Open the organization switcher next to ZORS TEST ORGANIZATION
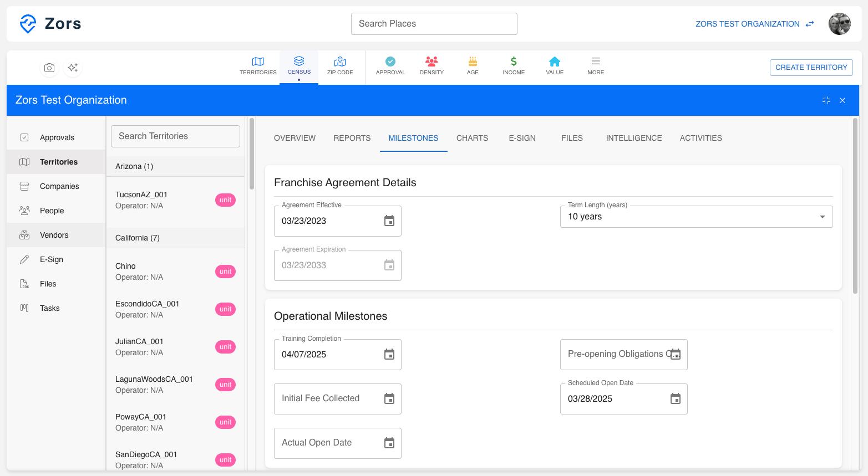 pyautogui.click(x=809, y=24)
